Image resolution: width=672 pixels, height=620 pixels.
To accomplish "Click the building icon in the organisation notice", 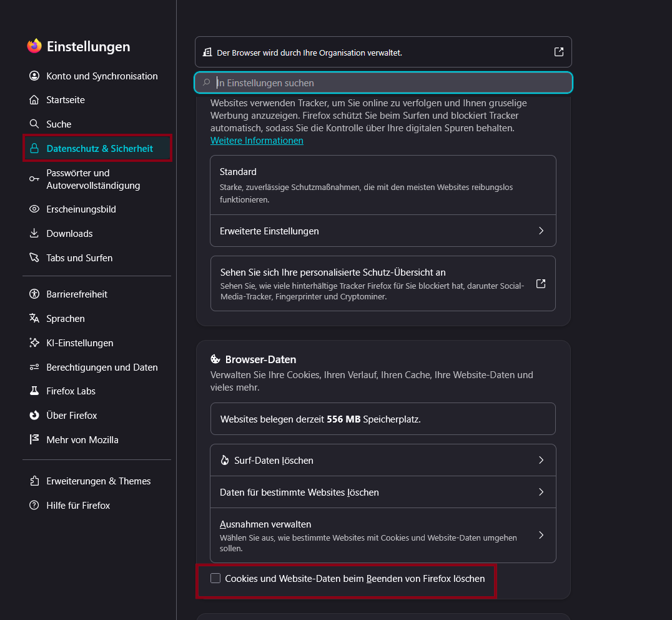I will pos(207,52).
